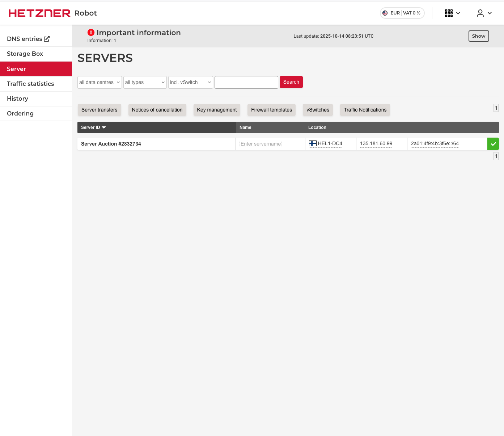This screenshot has height=436, width=504.
Task: Open Traffic statistics in sidebar
Action: click(30, 84)
